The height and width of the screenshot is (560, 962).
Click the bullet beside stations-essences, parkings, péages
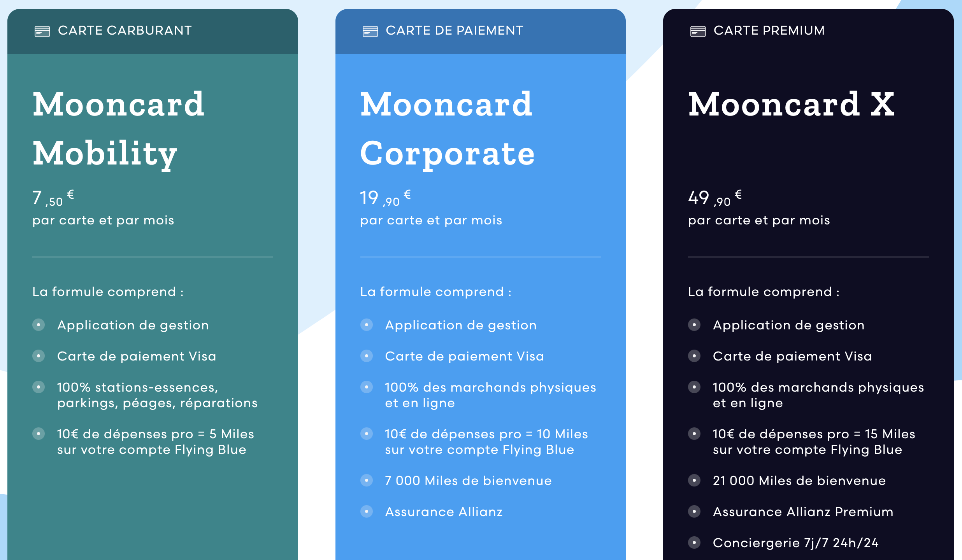pos(39,387)
